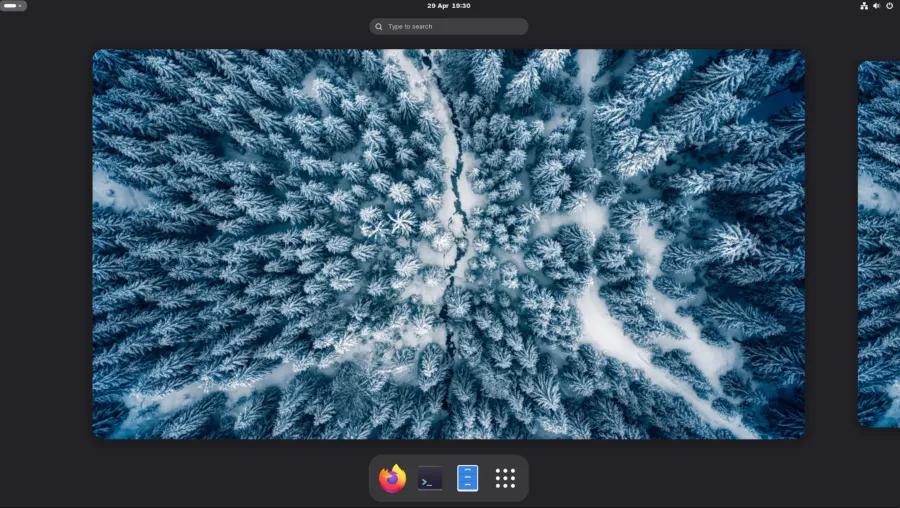Switch to the next workspace preview on right
The width and height of the screenshot is (900, 508).
(x=879, y=244)
